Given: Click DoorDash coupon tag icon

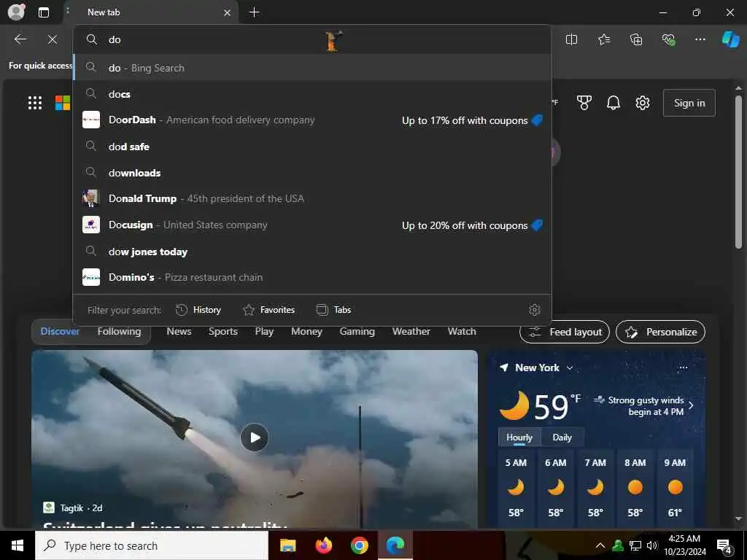Looking at the screenshot, I should 537,120.
